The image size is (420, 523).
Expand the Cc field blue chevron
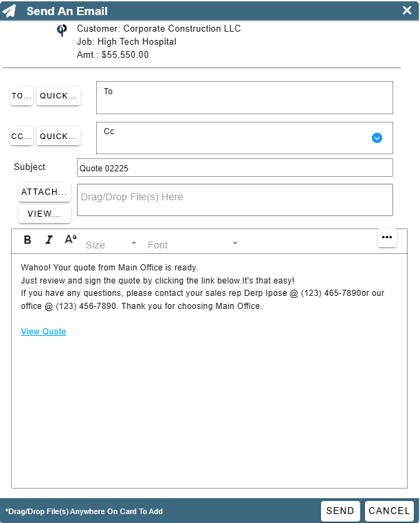377,138
